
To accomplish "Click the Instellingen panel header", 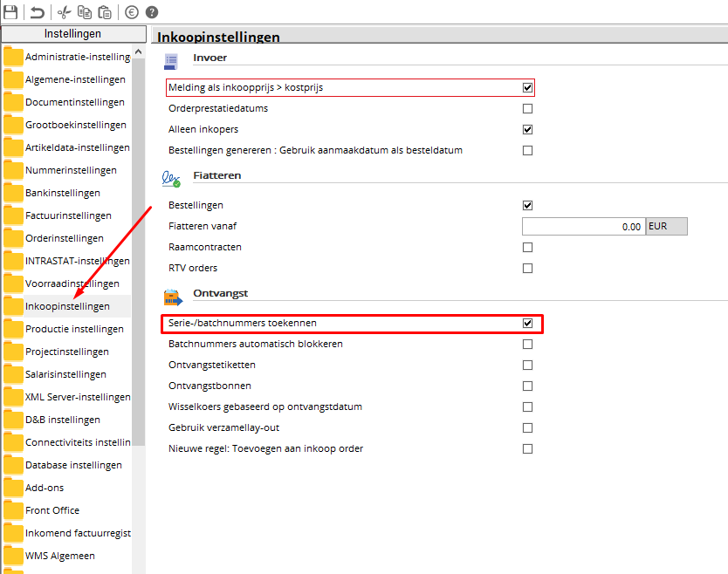I will click(72, 34).
